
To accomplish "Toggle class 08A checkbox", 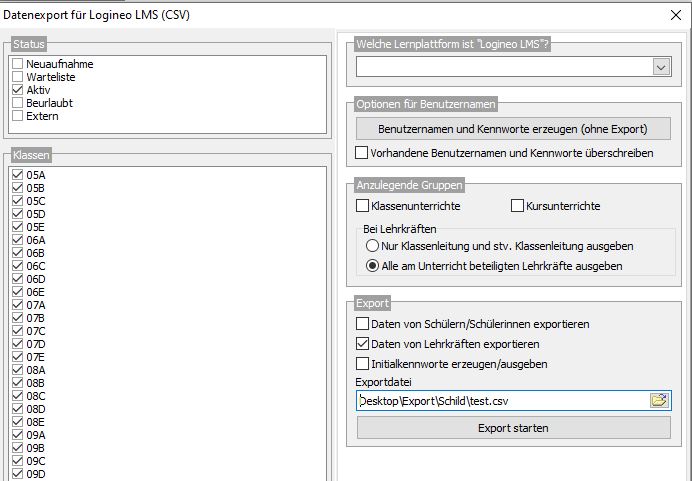I will pyautogui.click(x=17, y=370).
